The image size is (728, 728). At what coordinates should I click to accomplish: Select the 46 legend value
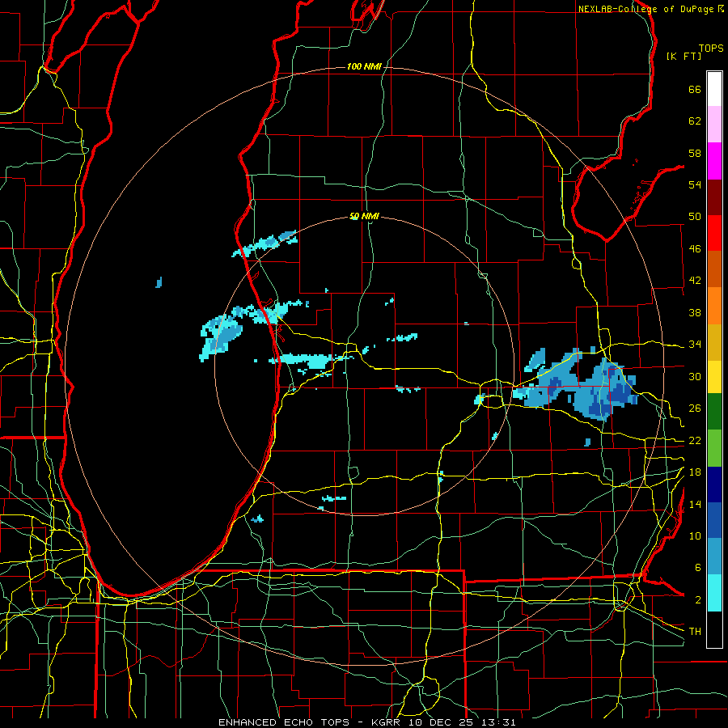[695, 249]
